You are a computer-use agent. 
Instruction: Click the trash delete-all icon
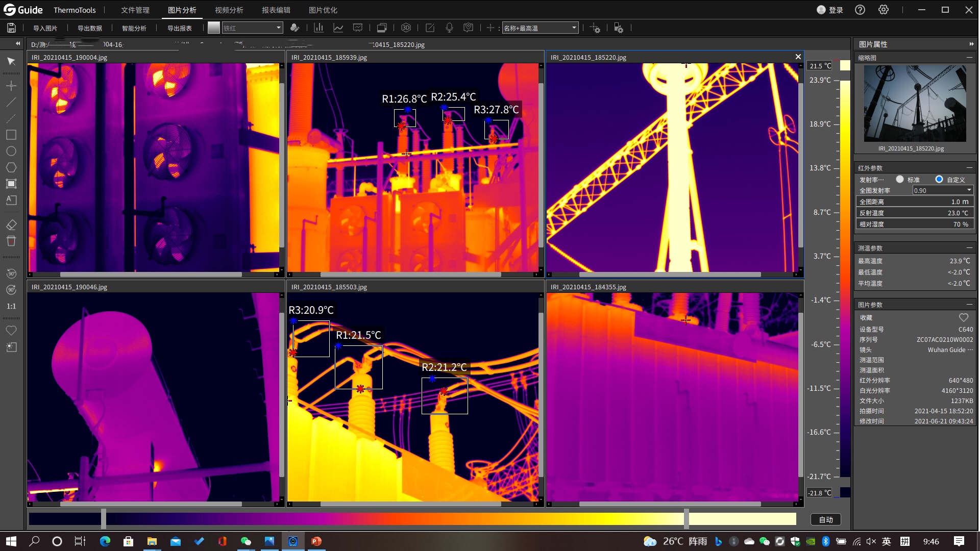pos(11,241)
